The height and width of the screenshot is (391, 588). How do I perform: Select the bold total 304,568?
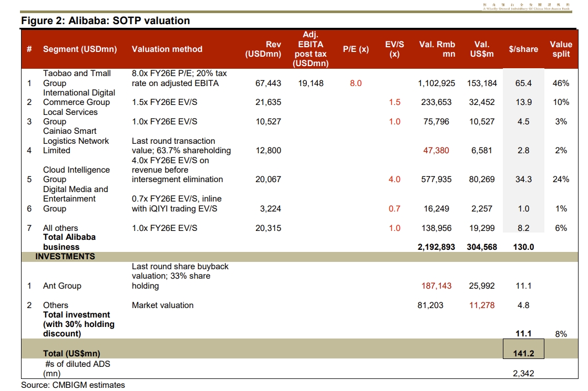482,247
